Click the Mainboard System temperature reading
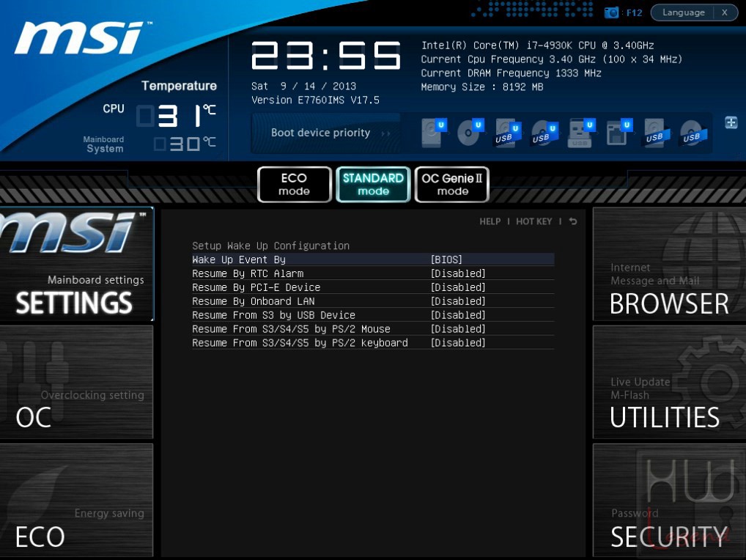 (185, 144)
